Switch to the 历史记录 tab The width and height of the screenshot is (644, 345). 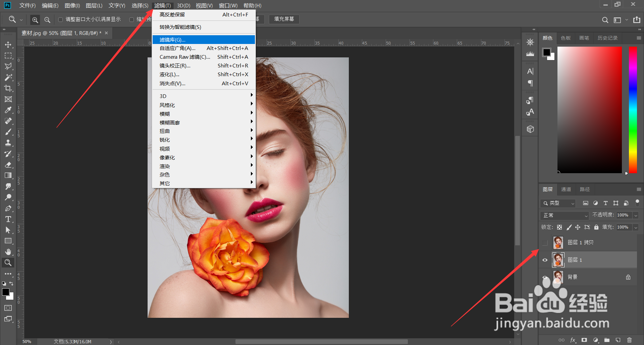coord(607,38)
